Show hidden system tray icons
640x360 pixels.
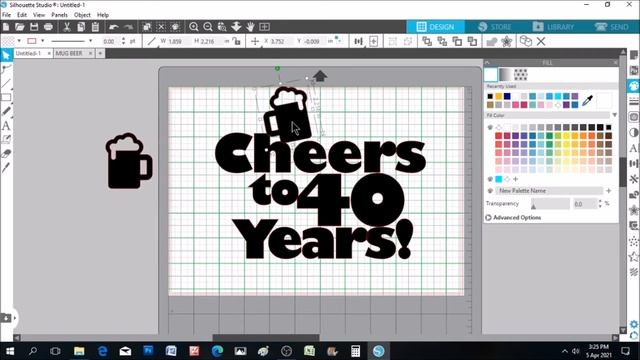pos(564,351)
